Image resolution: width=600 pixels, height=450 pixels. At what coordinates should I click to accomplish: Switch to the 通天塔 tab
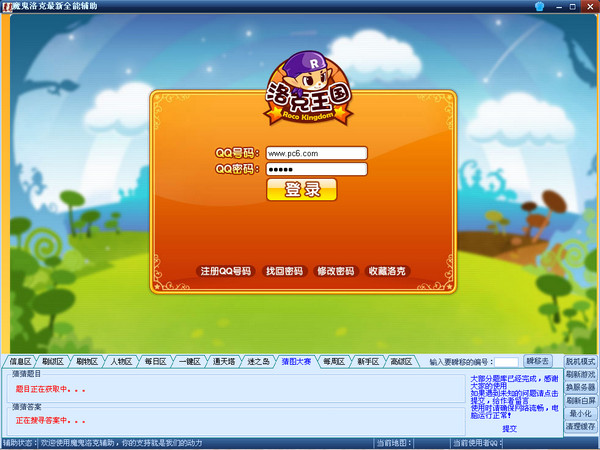point(224,362)
